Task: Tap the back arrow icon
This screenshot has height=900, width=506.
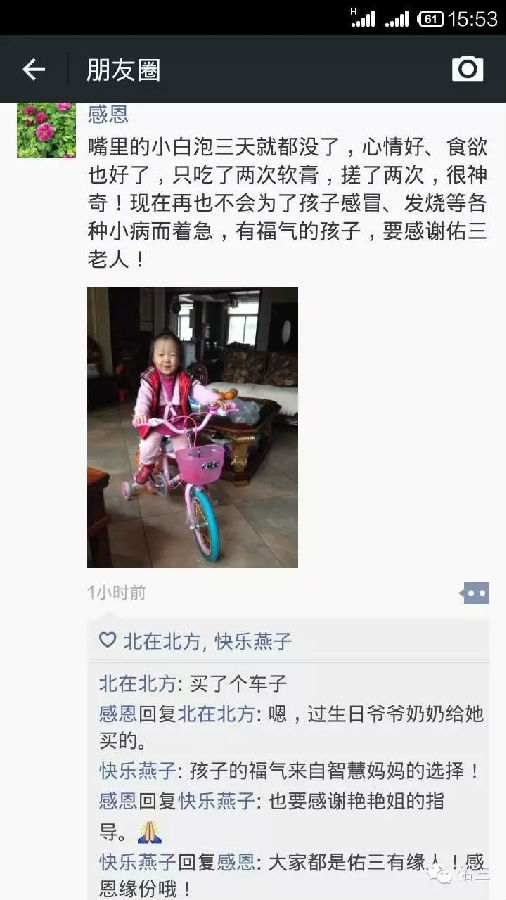Action: click(x=33, y=69)
